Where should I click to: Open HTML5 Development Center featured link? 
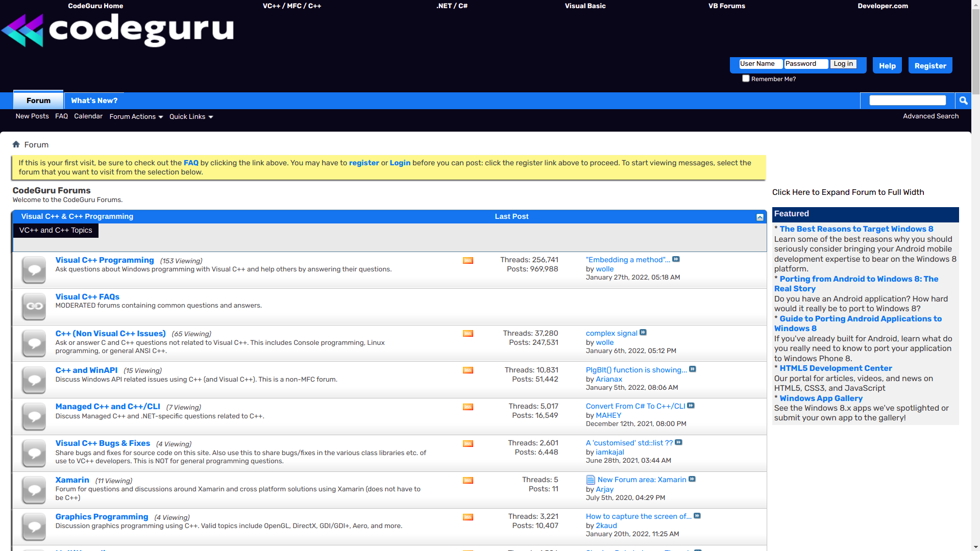click(x=836, y=368)
